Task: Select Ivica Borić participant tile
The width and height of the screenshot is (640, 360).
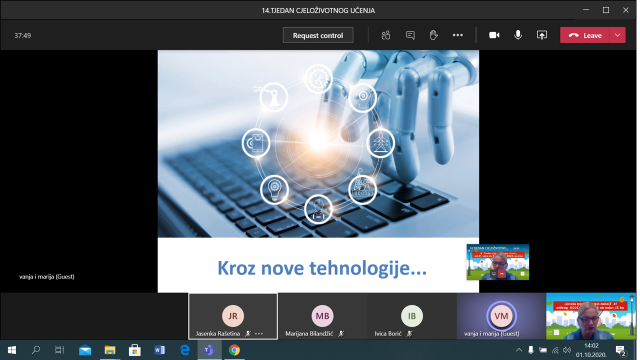Action: pos(412,316)
